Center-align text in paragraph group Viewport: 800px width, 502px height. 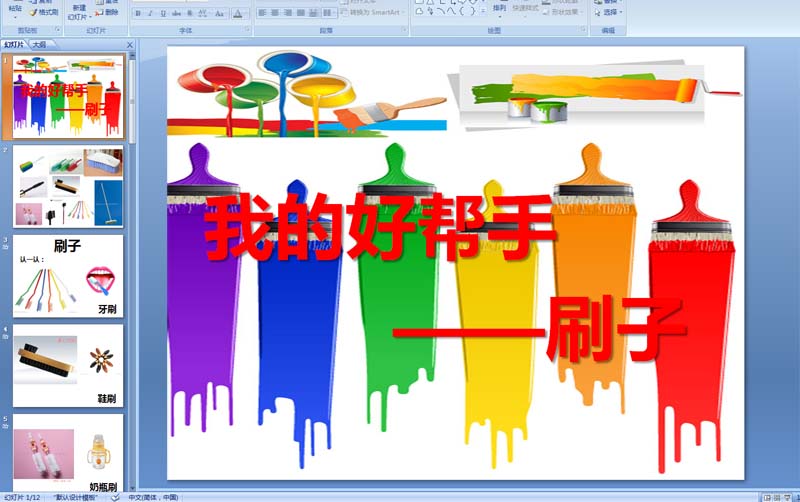(275, 13)
